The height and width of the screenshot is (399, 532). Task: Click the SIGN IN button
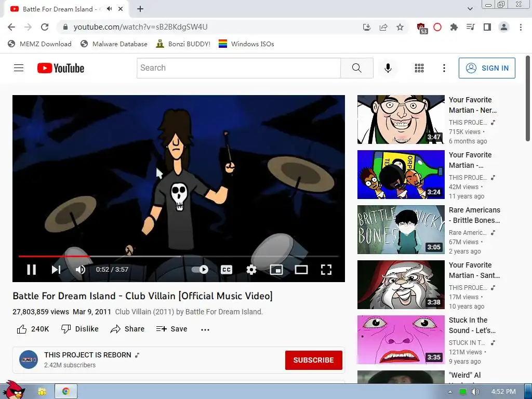tap(487, 68)
